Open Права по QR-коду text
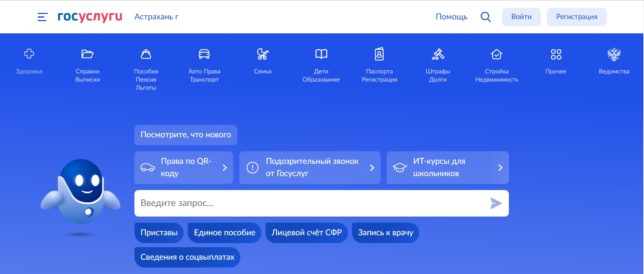 tap(186, 167)
